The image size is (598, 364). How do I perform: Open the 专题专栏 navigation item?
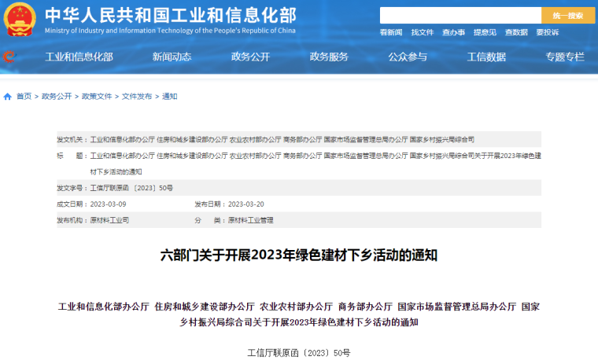pos(565,57)
